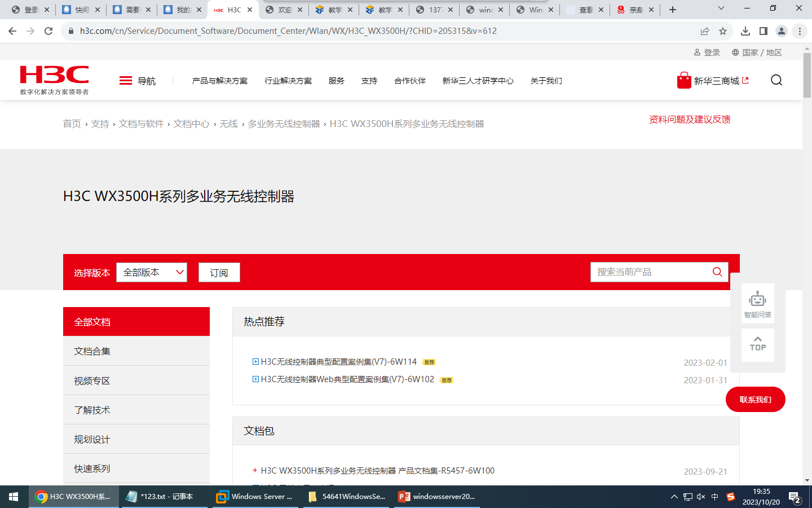Open the notification center icon

pyautogui.click(x=795, y=497)
